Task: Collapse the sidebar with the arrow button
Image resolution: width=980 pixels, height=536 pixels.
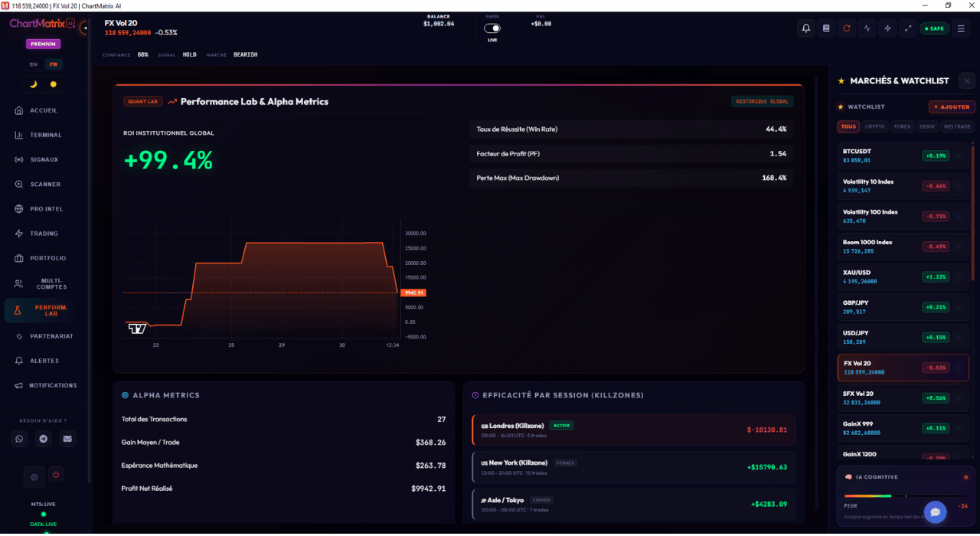Action: click(x=85, y=28)
